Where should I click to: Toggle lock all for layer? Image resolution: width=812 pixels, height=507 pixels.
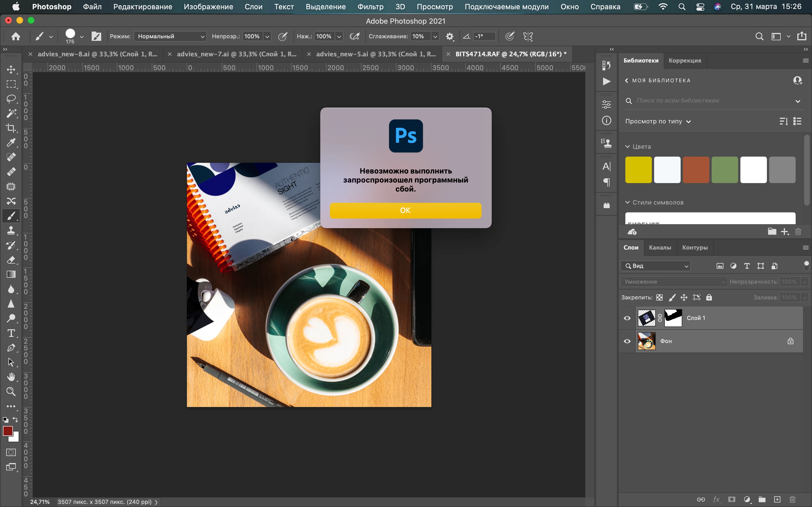709,297
